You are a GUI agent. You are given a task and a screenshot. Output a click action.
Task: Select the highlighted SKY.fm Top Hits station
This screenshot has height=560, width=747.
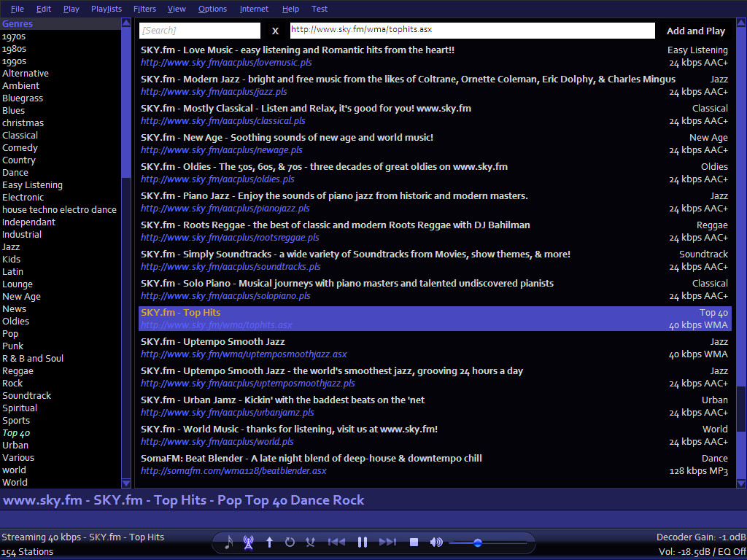pos(435,319)
